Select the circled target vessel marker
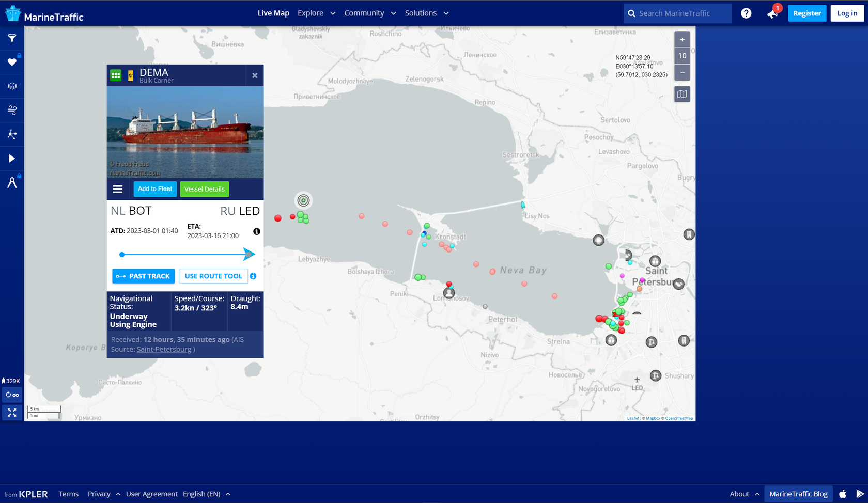The height and width of the screenshot is (503, 868). (x=303, y=200)
